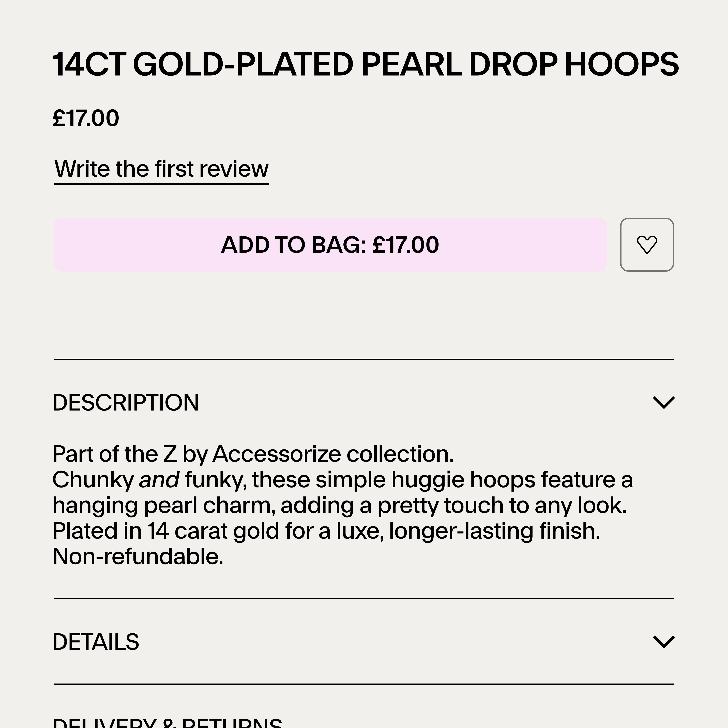728x728 pixels.
Task: Click the italic word 'and' in description
Action: tap(159, 480)
